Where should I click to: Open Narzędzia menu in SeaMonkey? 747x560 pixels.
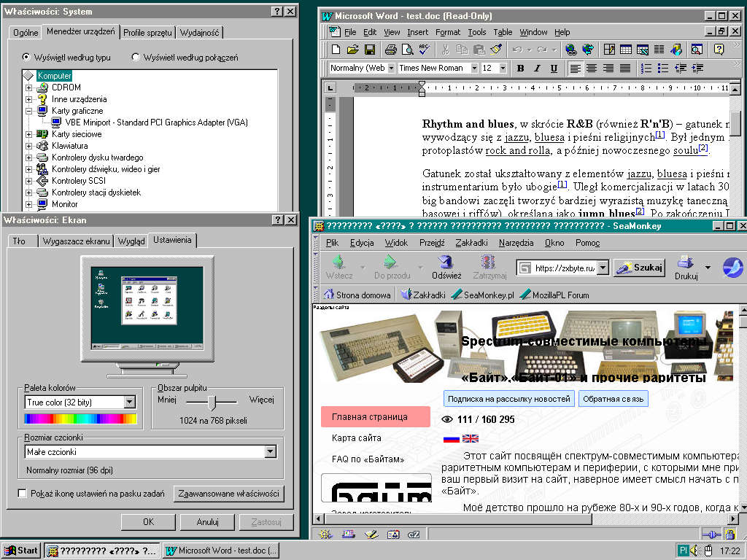516,243
